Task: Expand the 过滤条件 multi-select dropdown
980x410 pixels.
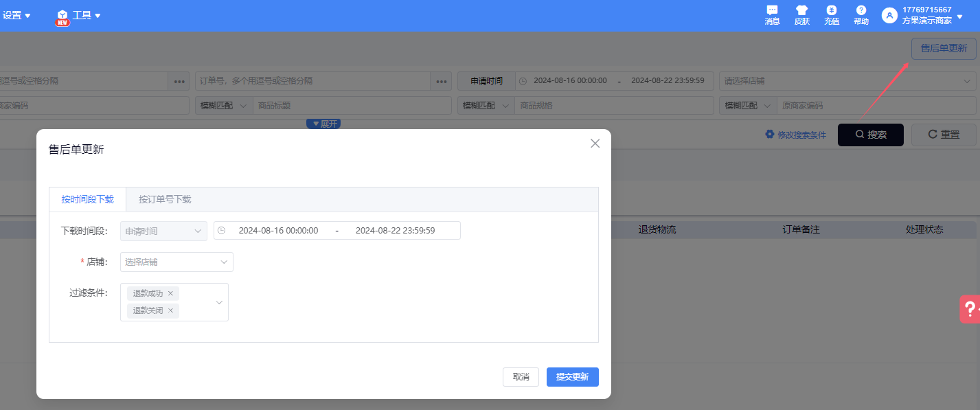Action: [219, 302]
